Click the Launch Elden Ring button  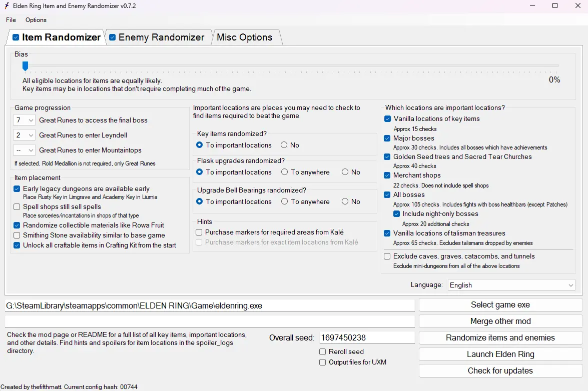(x=500, y=354)
